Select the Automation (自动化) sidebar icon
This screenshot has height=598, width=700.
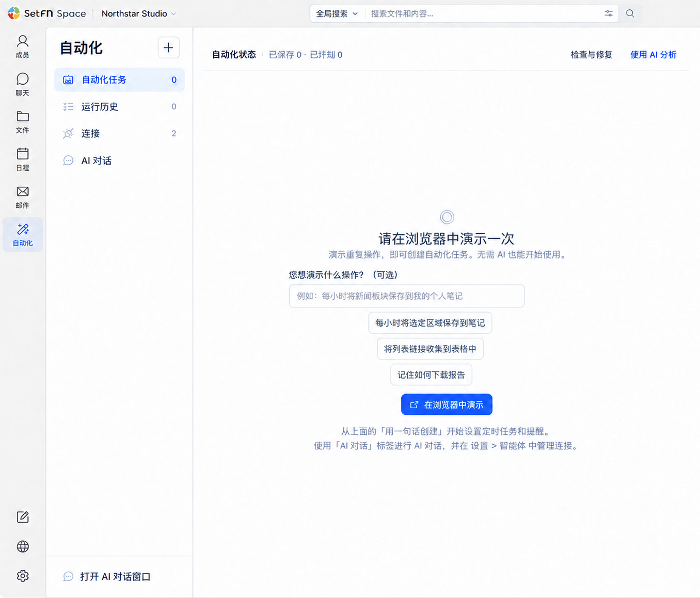click(23, 235)
